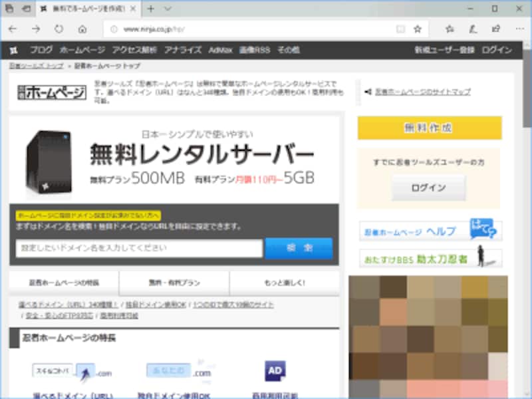Close the current browser tab
This screenshot has width=532, height=399.
pyautogui.click(x=133, y=9)
